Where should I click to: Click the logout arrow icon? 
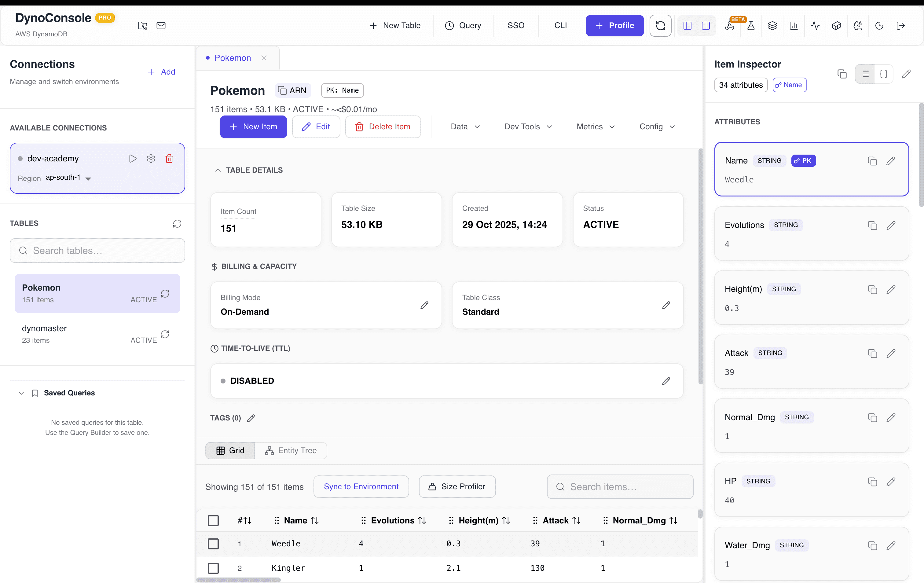pyautogui.click(x=900, y=26)
